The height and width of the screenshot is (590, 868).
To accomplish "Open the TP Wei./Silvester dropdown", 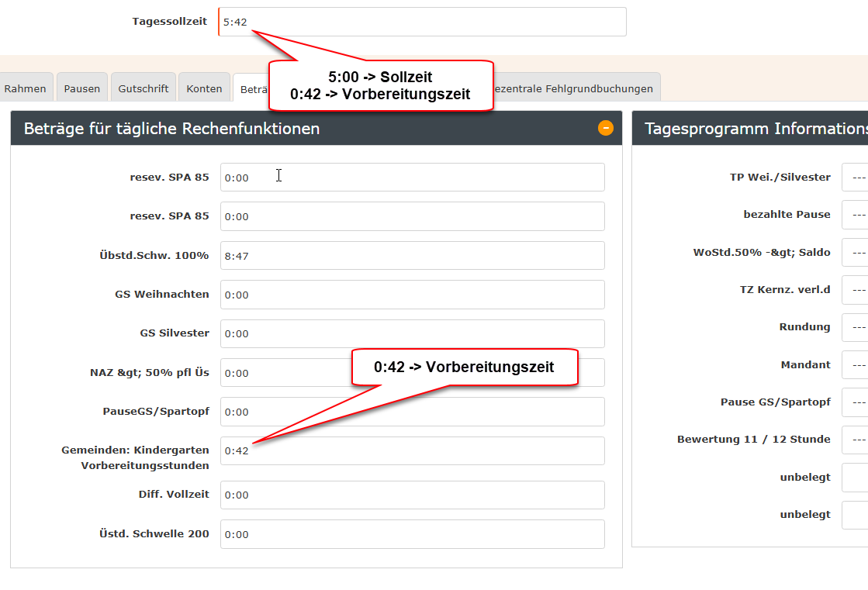I will click(855, 177).
